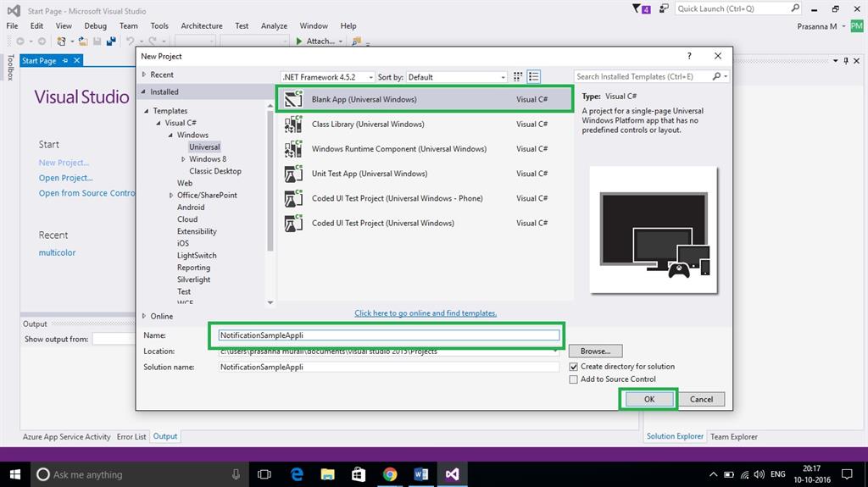Enable Add to Source Control checkbox

tap(574, 379)
